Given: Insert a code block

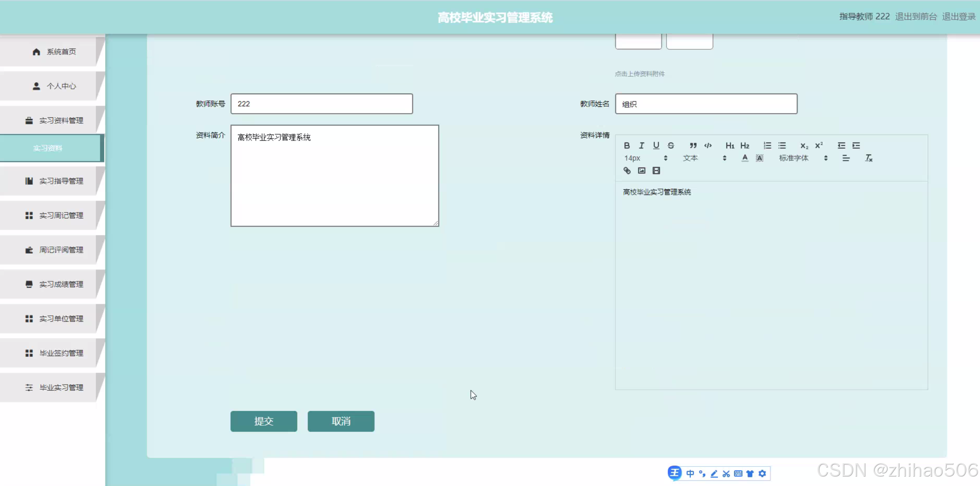Looking at the screenshot, I should [x=708, y=146].
